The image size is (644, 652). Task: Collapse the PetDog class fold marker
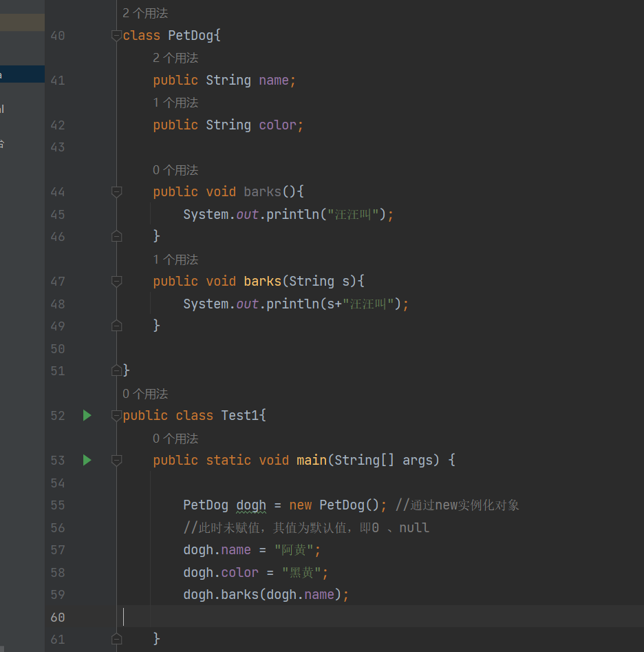(x=116, y=36)
